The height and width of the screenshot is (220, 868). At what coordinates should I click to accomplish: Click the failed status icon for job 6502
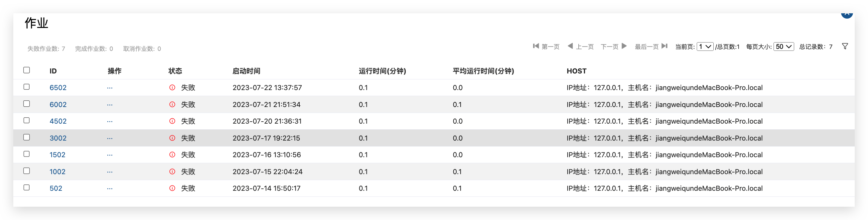(x=172, y=88)
